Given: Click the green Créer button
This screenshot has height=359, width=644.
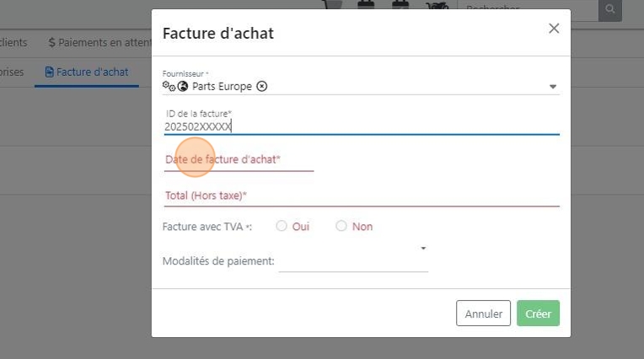Looking at the screenshot, I should coord(538,313).
